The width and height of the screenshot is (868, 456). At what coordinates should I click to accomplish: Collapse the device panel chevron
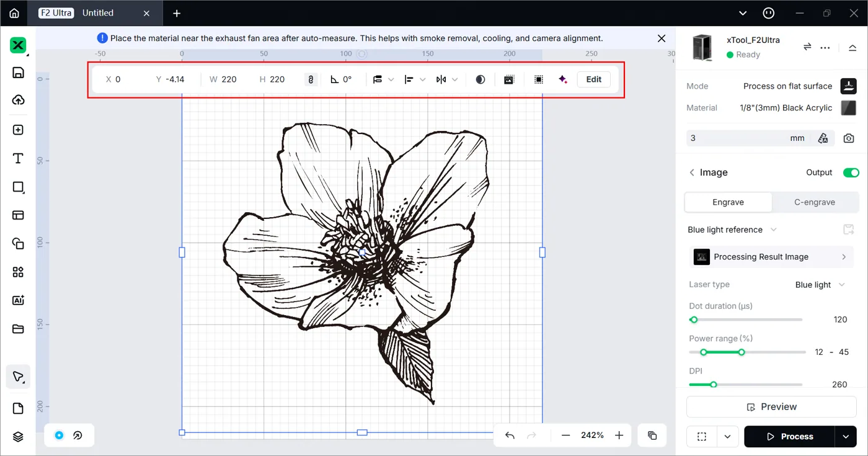click(852, 48)
